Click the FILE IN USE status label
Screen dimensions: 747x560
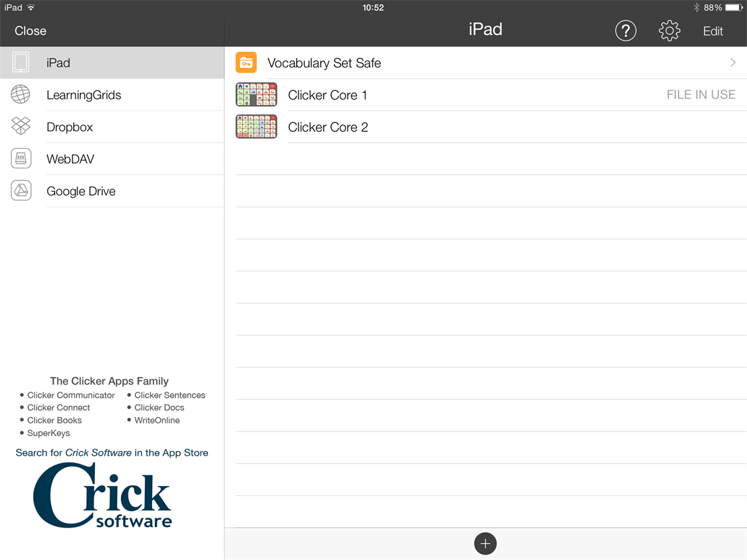click(701, 95)
